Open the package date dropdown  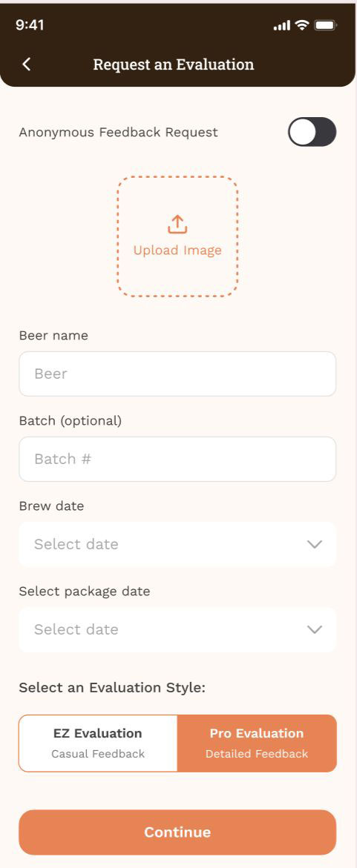click(177, 629)
